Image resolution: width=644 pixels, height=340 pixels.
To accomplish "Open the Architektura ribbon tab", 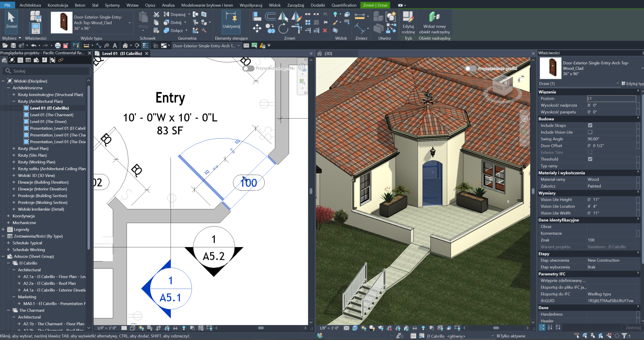I will tap(30, 5).
